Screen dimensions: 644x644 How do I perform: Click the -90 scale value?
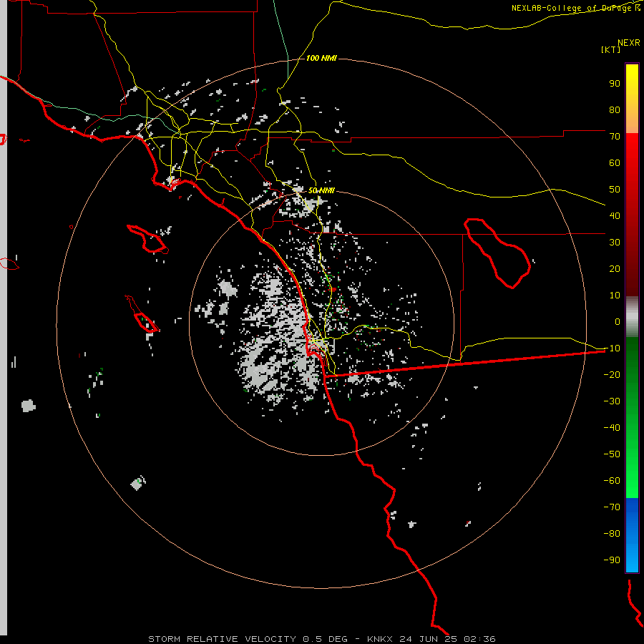pyautogui.click(x=612, y=560)
